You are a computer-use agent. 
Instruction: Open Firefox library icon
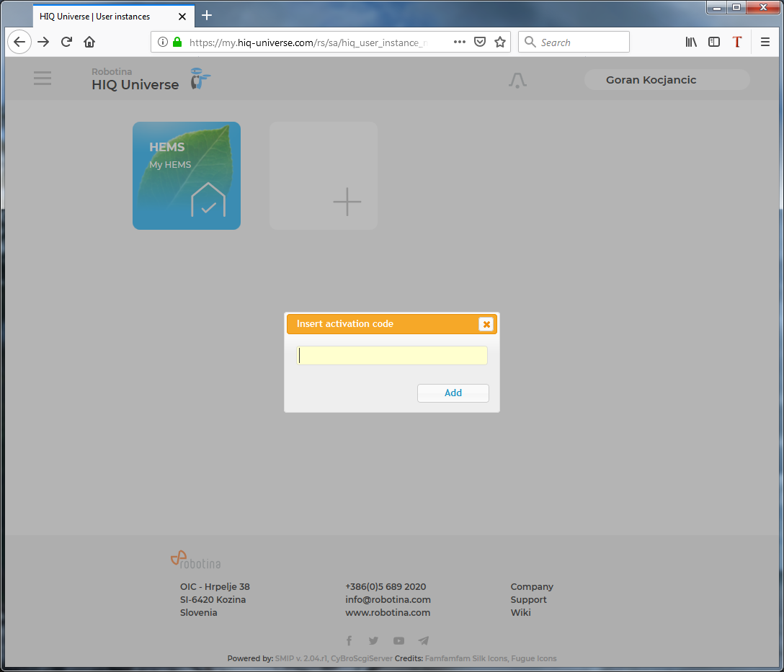coord(691,42)
